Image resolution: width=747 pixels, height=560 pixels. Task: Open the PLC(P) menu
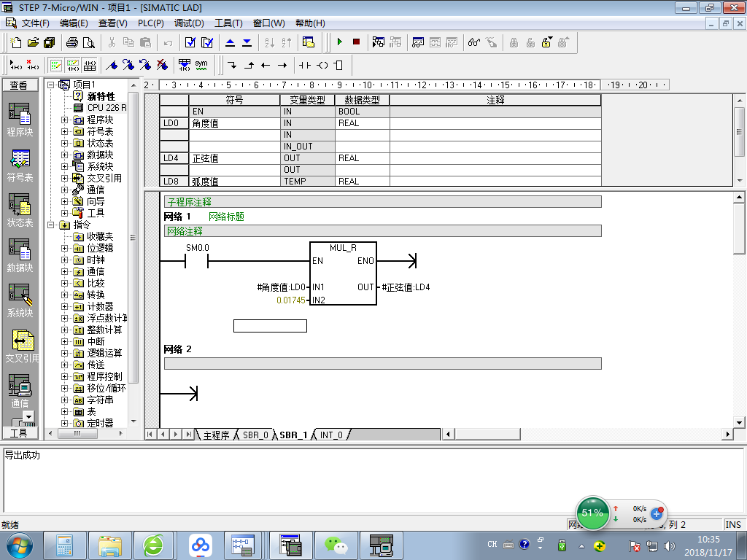(x=150, y=23)
